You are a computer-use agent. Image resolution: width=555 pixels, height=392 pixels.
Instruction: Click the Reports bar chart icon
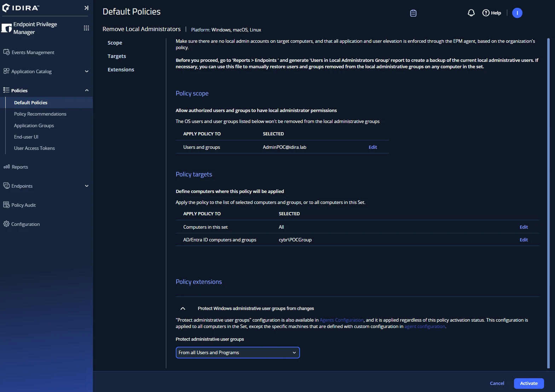pyautogui.click(x=6, y=167)
